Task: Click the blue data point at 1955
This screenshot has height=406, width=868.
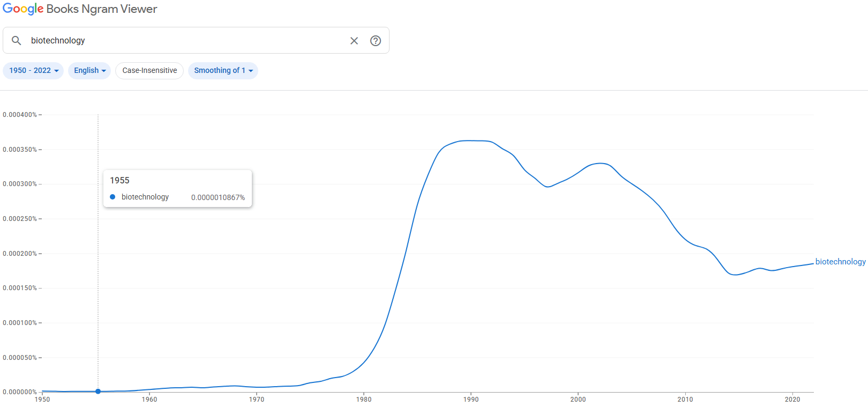Action: pos(98,392)
